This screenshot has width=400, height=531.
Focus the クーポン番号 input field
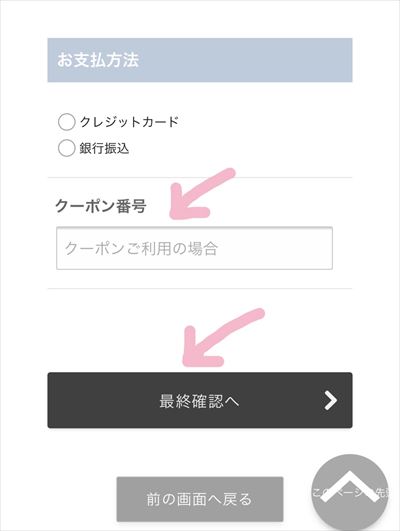(x=194, y=248)
